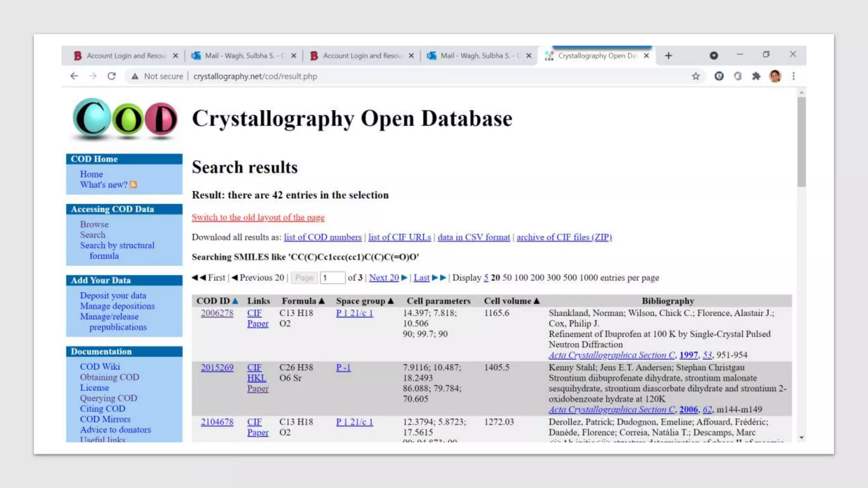Open COD entry 2015269
The image size is (868, 488).
pyautogui.click(x=217, y=367)
